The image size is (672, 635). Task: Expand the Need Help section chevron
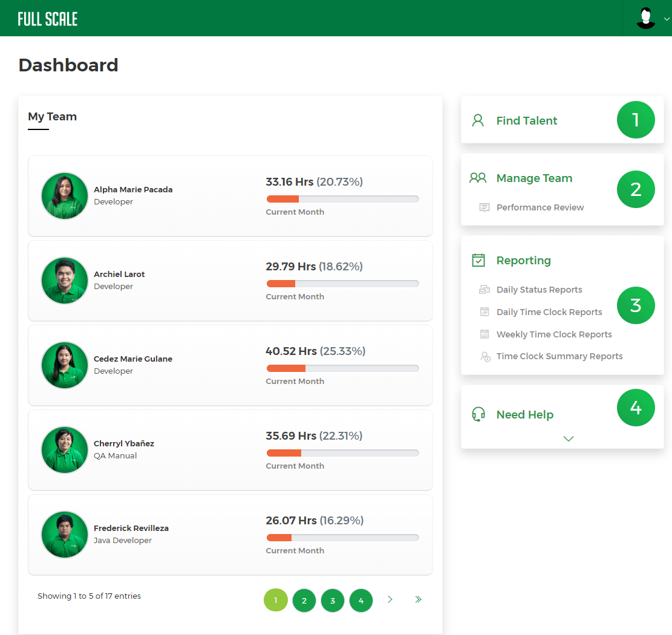tap(568, 438)
